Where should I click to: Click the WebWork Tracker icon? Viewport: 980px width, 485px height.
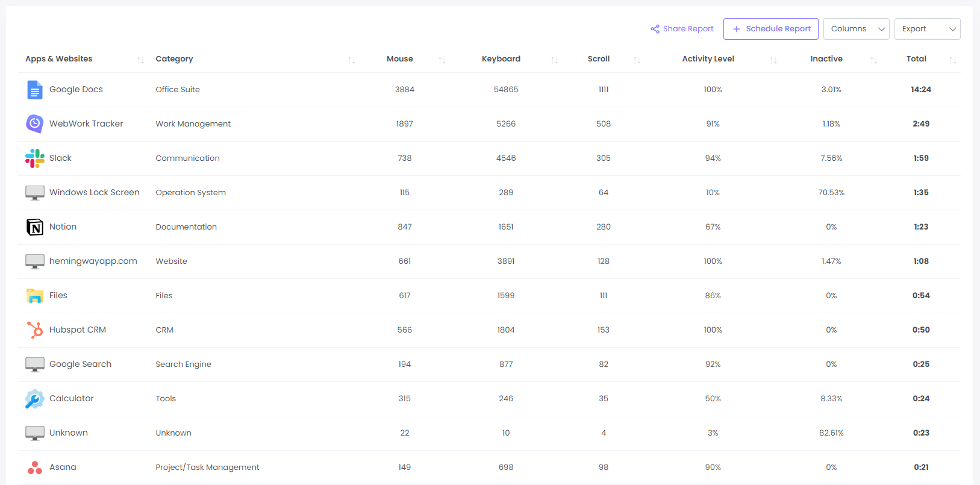coord(35,124)
